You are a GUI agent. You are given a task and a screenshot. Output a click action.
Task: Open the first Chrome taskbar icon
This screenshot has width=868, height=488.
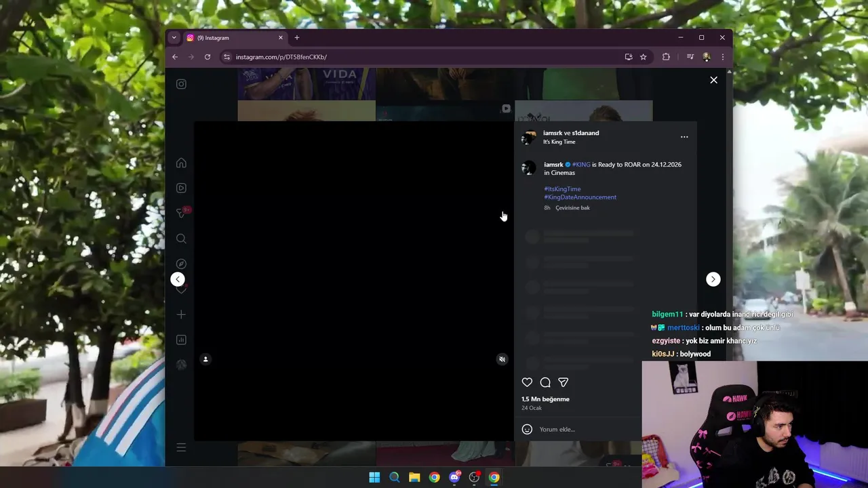[x=434, y=477]
